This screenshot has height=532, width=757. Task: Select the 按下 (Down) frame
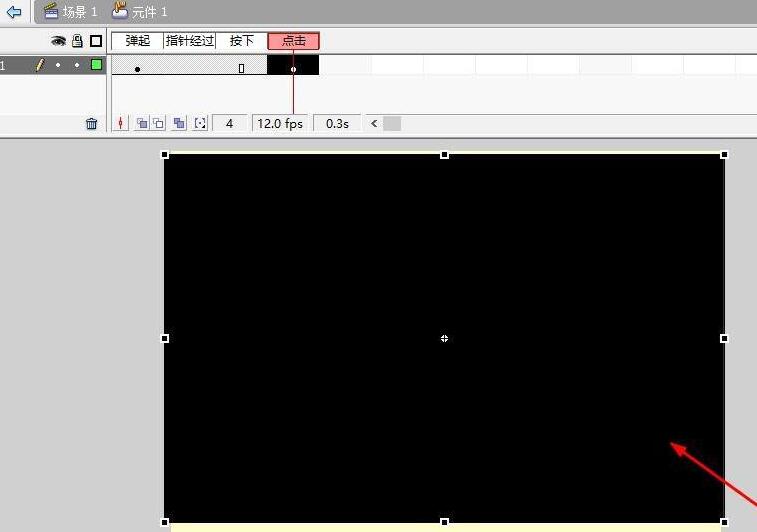241,41
